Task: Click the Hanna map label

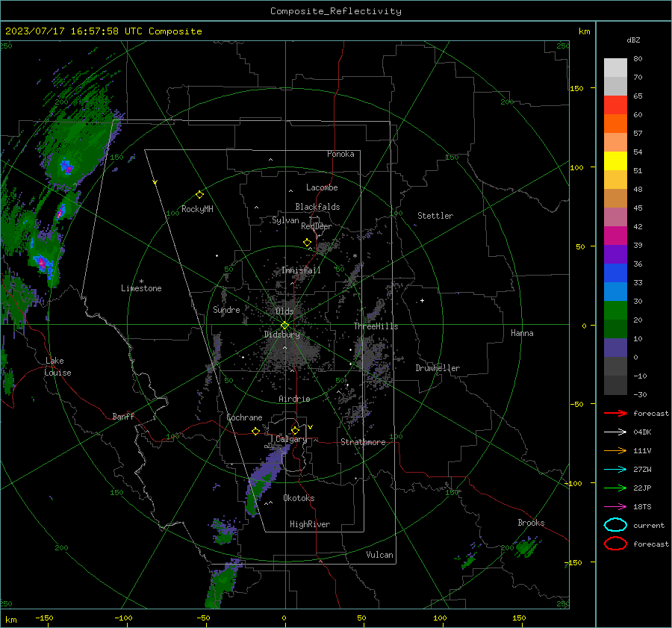Action: coord(522,333)
